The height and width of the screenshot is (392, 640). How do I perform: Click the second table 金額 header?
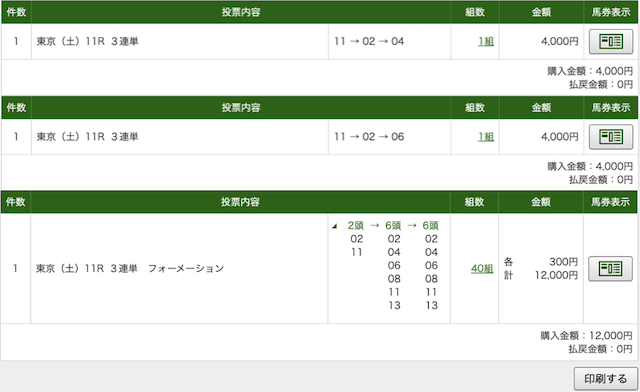541,107
